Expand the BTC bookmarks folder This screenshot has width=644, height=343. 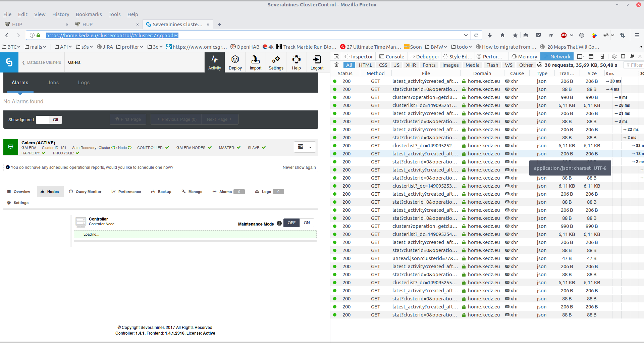pyautogui.click(x=12, y=47)
